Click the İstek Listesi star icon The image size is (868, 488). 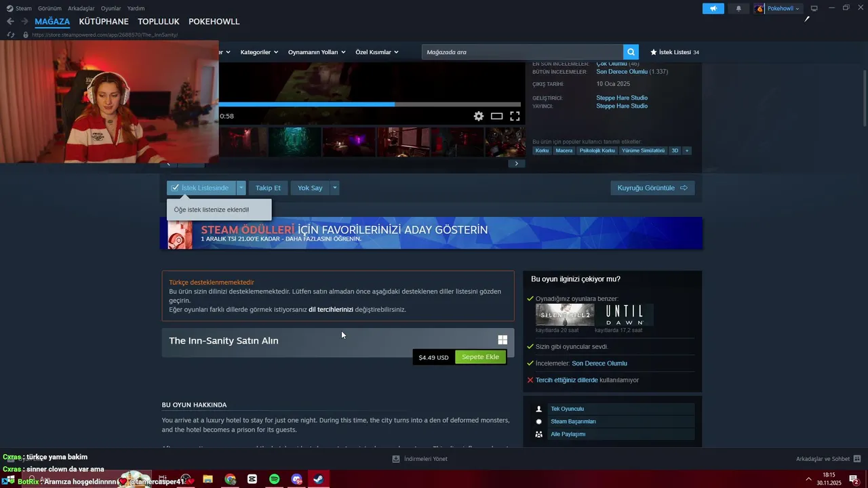point(654,52)
